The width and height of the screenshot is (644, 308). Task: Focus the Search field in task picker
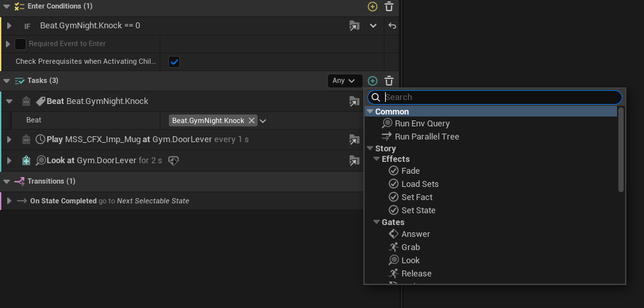(x=495, y=97)
